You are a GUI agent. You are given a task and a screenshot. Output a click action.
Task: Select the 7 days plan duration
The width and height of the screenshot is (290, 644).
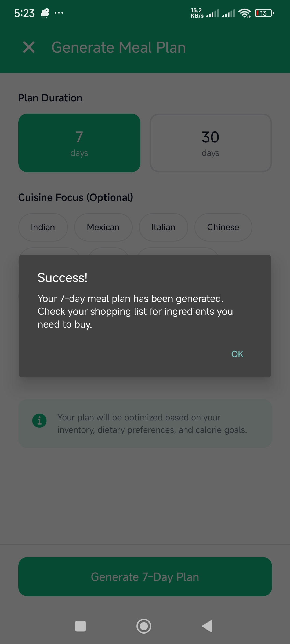(x=79, y=143)
